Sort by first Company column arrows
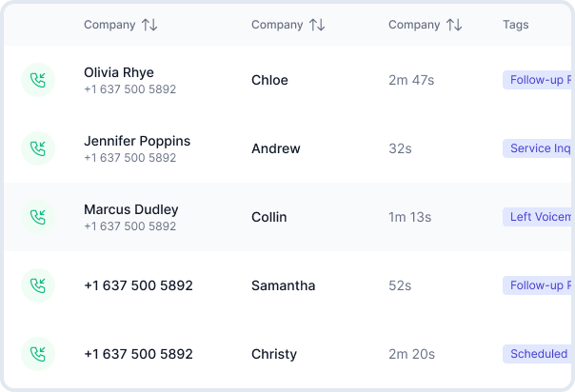The height and width of the screenshot is (392, 575). pos(149,25)
